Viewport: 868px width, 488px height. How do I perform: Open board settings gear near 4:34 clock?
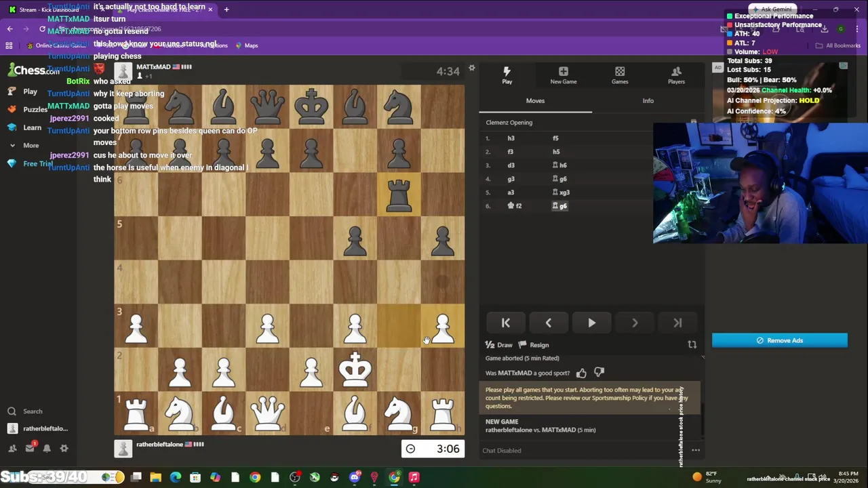click(x=471, y=68)
